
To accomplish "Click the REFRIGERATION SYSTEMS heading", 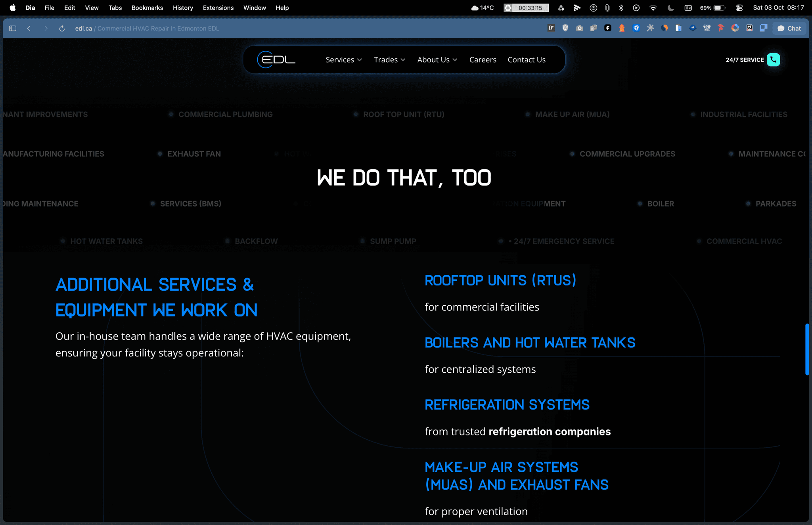I will (507, 405).
